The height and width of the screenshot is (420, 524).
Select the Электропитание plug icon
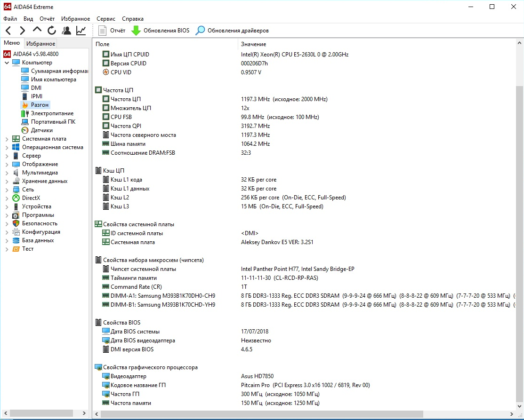point(25,113)
